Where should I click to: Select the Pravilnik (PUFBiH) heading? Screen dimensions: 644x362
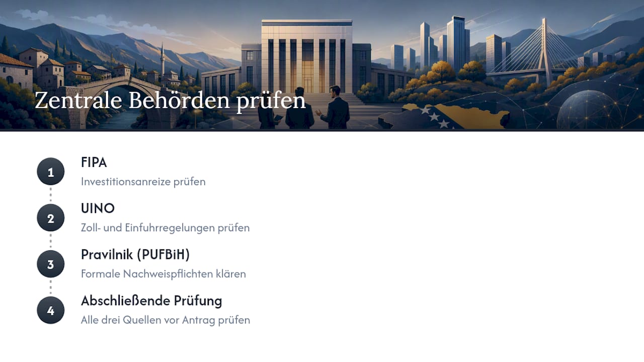pyautogui.click(x=135, y=255)
